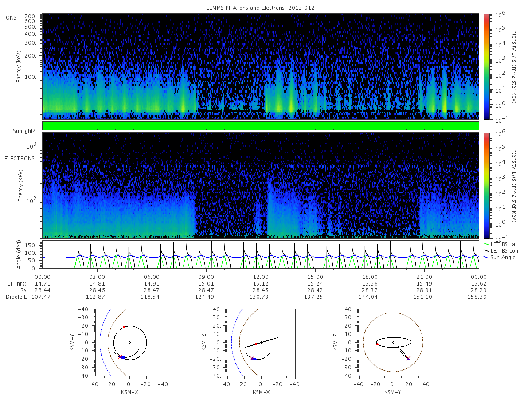Select LET BS Lat legend entry
This screenshot has height=399, width=532.
(x=502, y=244)
